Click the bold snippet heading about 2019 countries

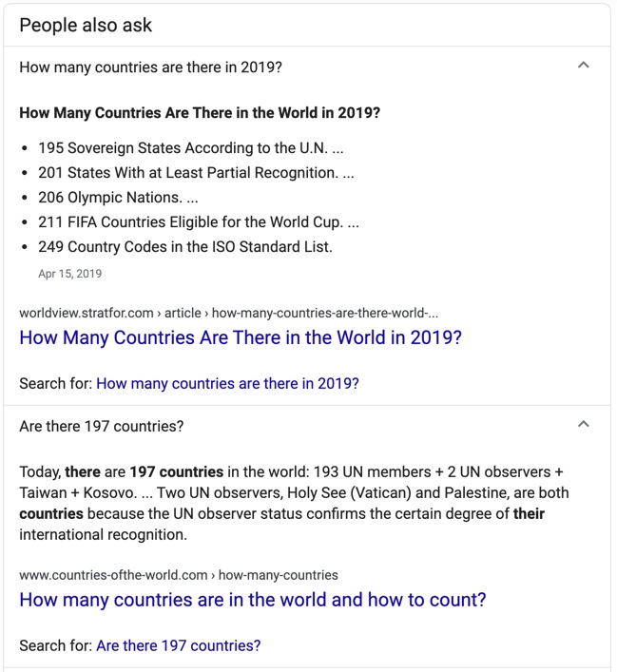point(200,113)
